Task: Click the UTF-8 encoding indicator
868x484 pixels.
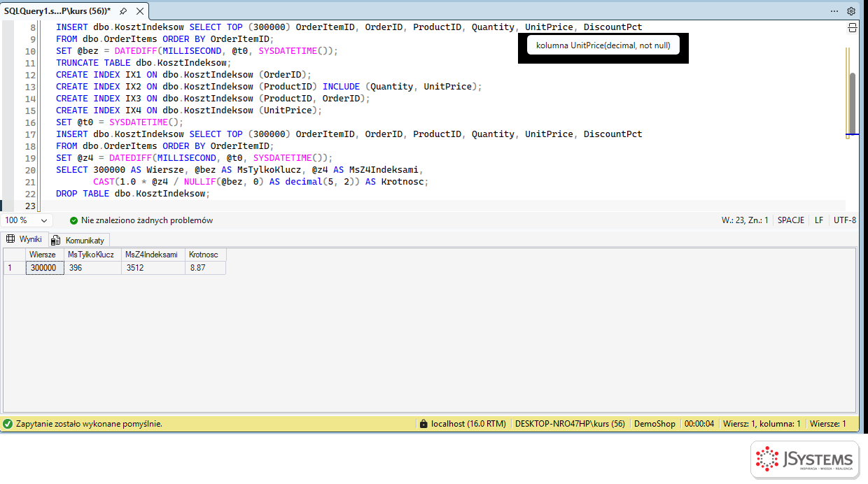Action: coord(844,220)
